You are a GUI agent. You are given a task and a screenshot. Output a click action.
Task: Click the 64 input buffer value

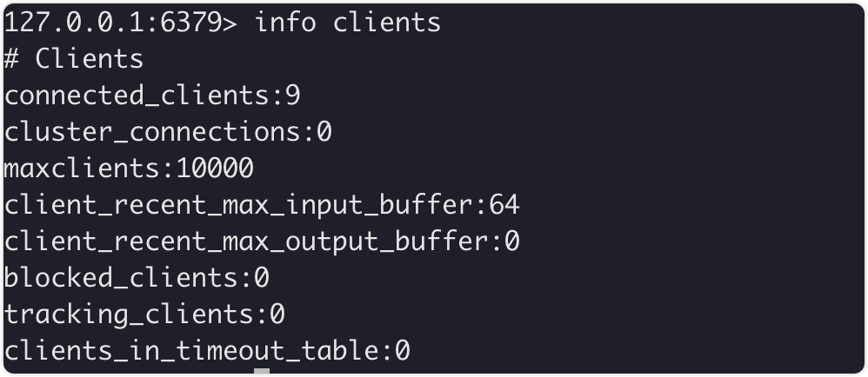tap(504, 205)
